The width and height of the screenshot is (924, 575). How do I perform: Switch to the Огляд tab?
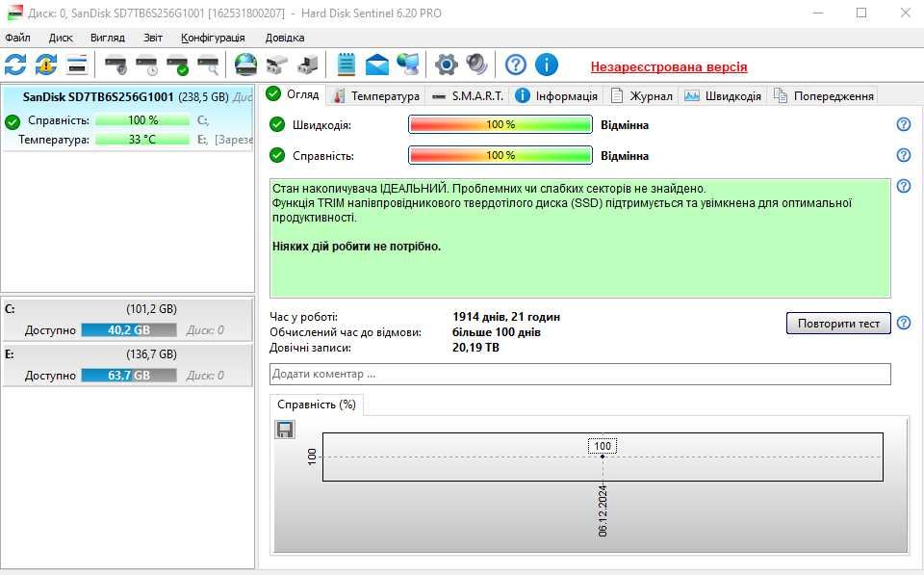(x=293, y=94)
